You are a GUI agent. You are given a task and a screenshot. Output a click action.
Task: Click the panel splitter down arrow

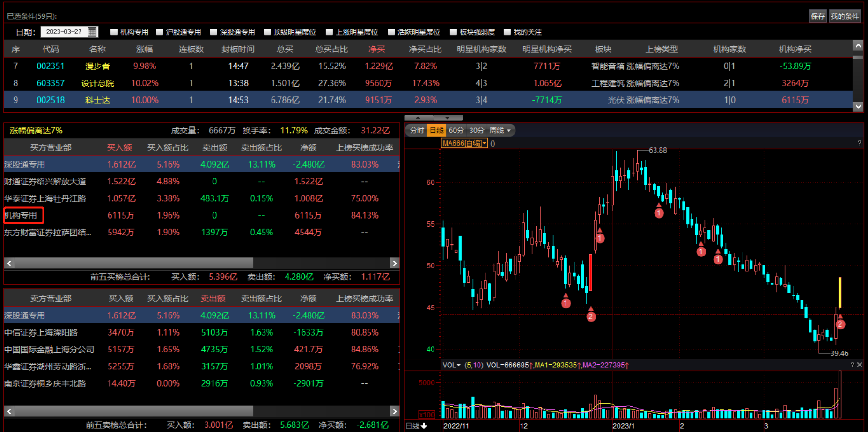(x=447, y=118)
